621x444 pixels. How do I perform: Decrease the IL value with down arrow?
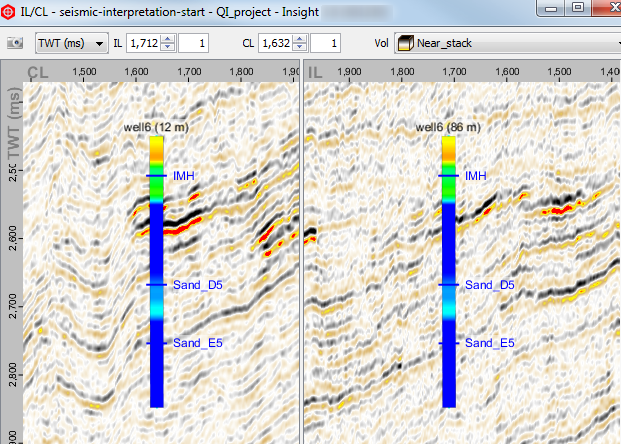pos(168,47)
